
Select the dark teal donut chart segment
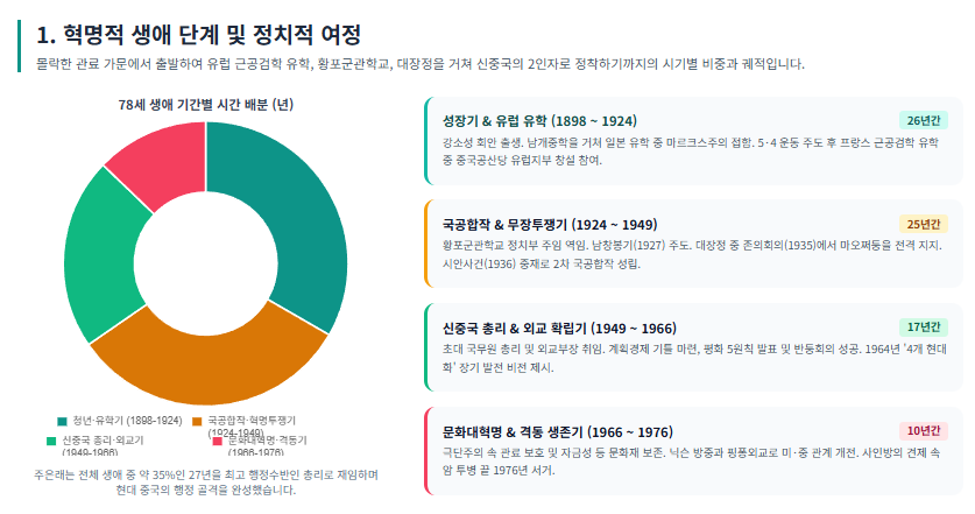pos(298,224)
